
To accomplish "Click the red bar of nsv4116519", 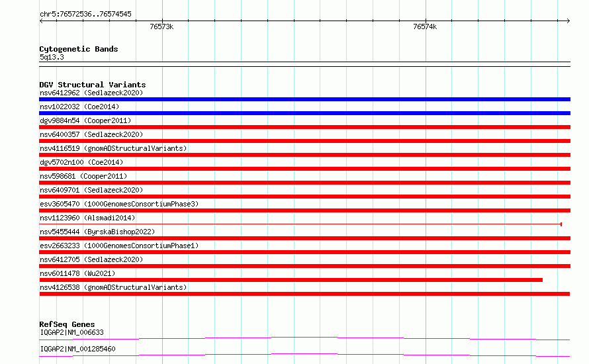I will click(304, 155).
